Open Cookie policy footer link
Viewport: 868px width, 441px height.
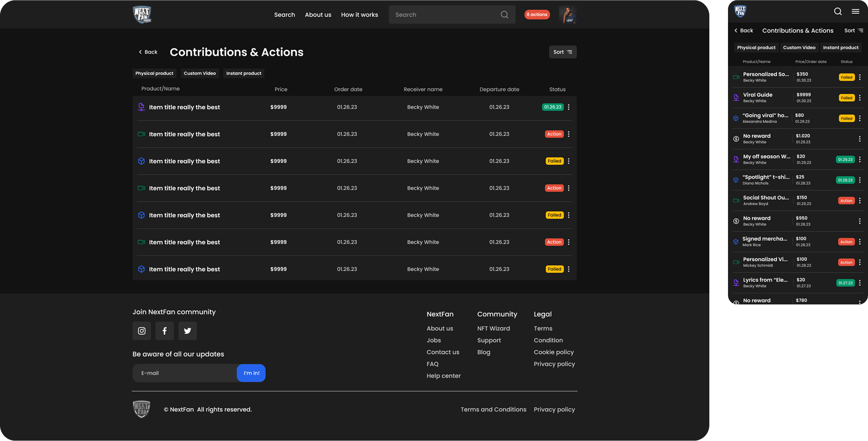(x=554, y=352)
